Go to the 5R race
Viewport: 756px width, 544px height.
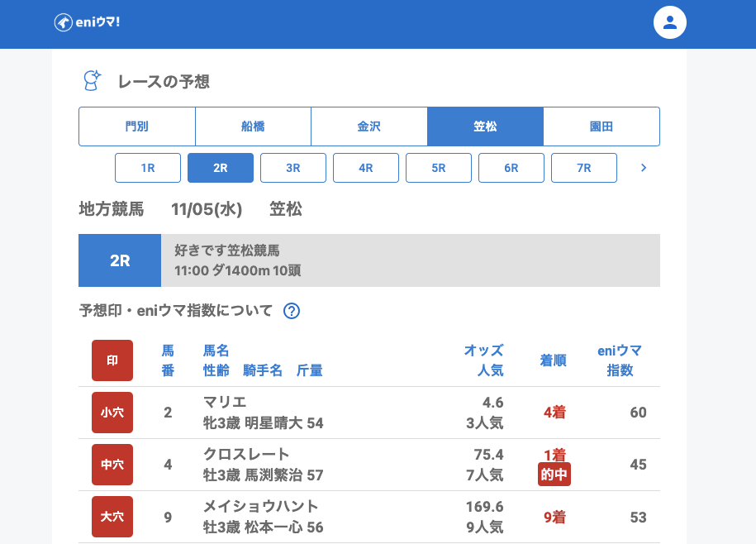439,168
